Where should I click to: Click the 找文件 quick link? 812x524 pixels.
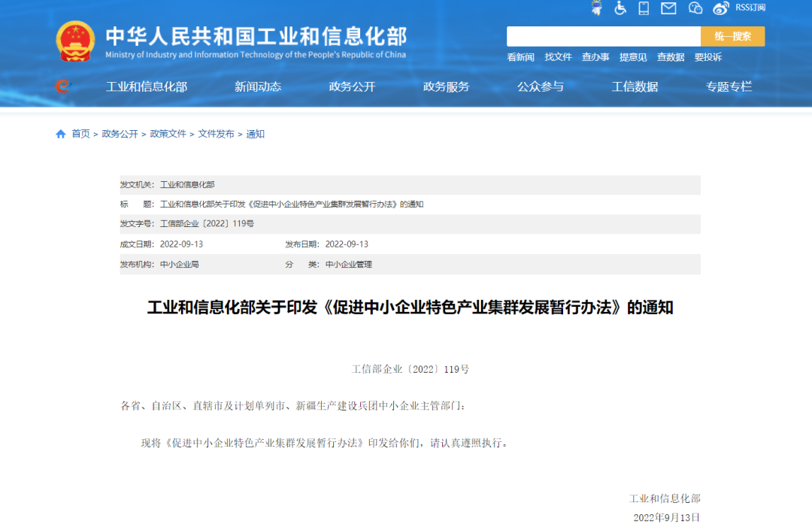coord(558,57)
